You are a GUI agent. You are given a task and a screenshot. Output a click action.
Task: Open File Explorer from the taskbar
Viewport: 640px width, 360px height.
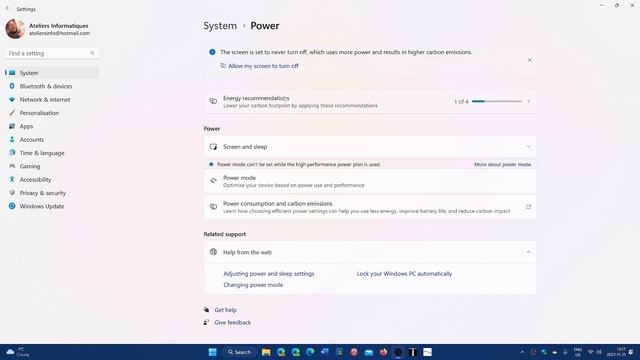[x=266, y=352]
